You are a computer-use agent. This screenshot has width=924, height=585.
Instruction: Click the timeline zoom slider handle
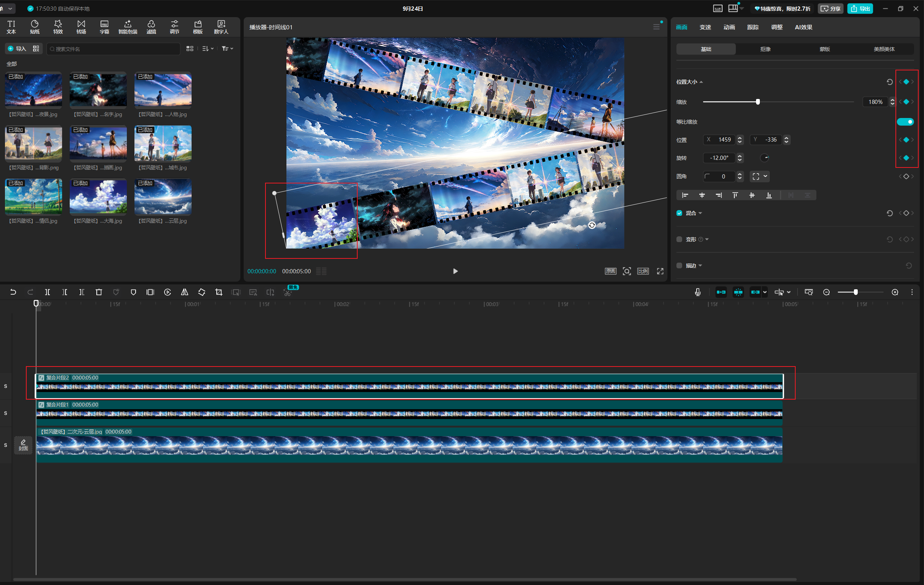click(x=856, y=292)
